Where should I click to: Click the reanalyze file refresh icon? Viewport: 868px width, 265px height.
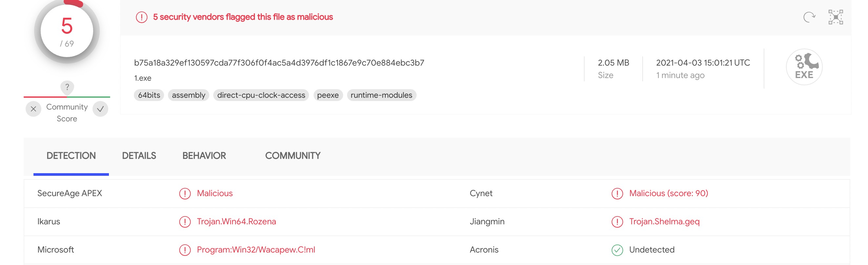click(x=809, y=17)
